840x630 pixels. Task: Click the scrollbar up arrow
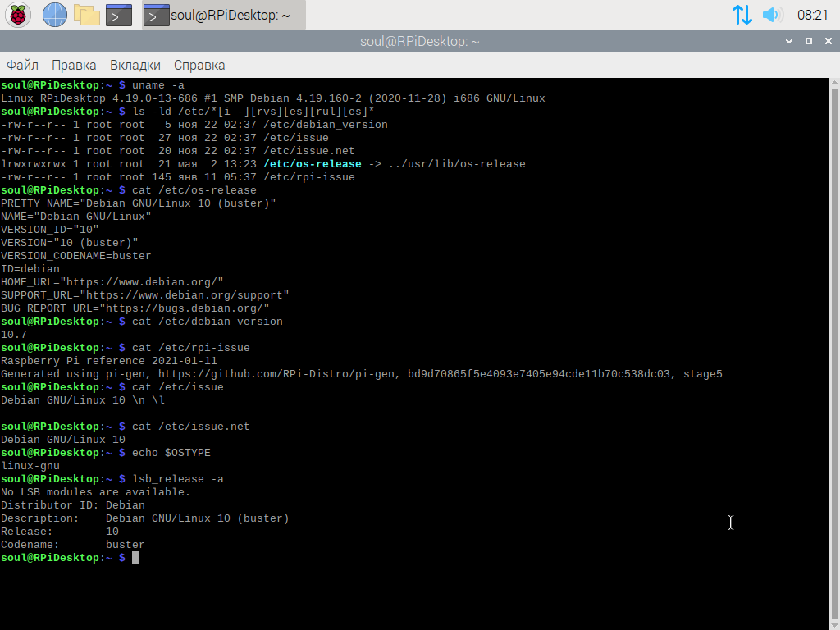pos(834,83)
